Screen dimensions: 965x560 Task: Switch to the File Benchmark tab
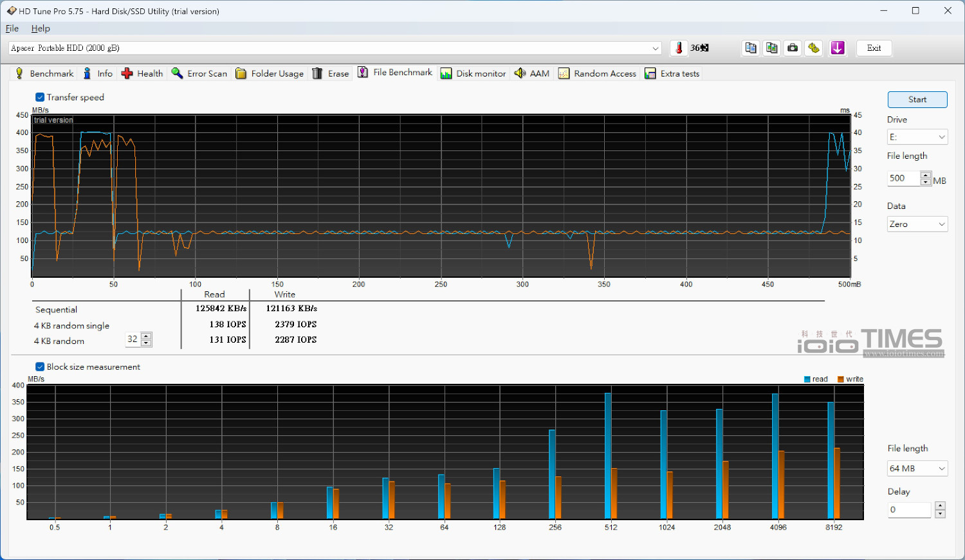pos(395,73)
